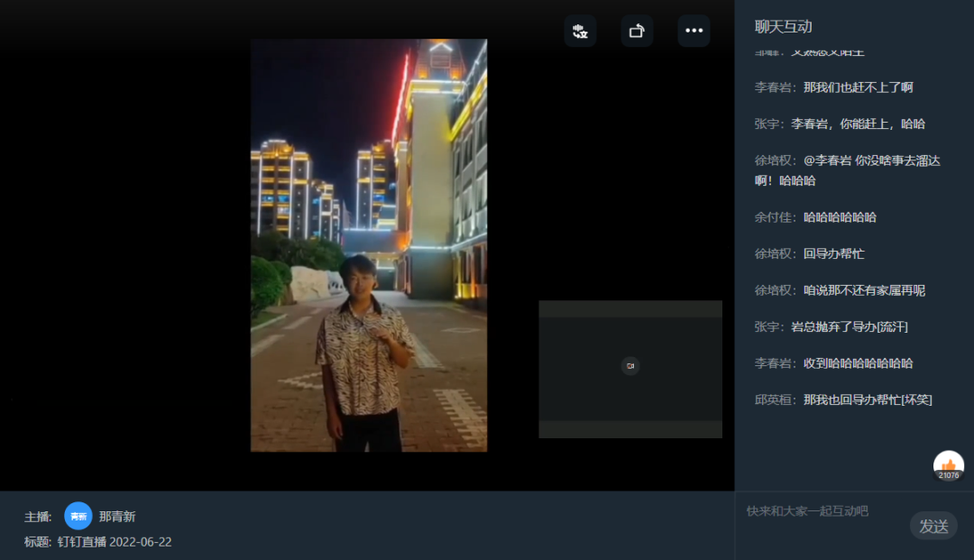Click host name 那青新

117,517
